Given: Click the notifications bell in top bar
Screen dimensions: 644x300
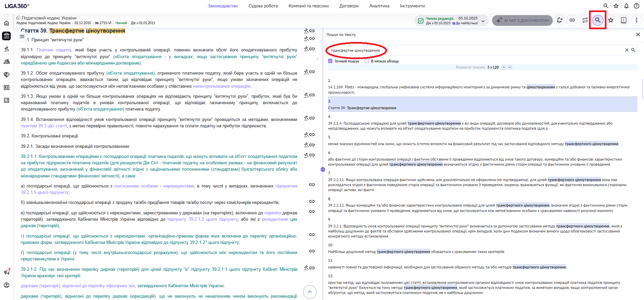Looking at the screenshot, I should 626,6.
